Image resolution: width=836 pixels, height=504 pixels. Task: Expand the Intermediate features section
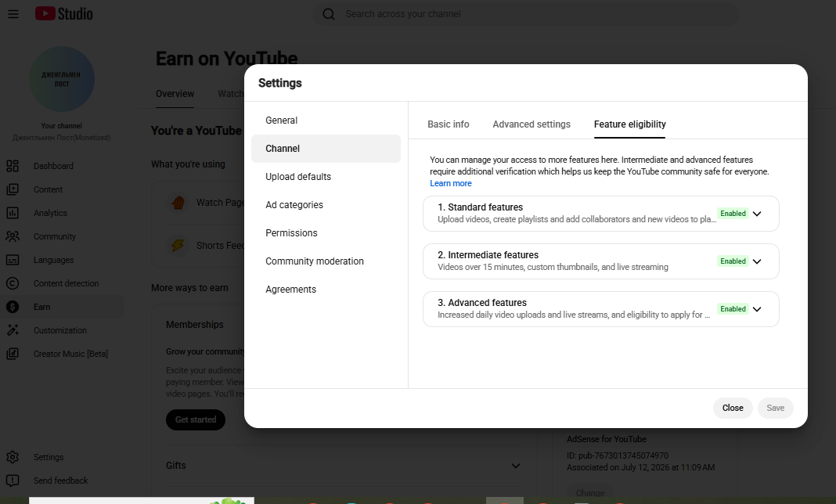point(757,261)
